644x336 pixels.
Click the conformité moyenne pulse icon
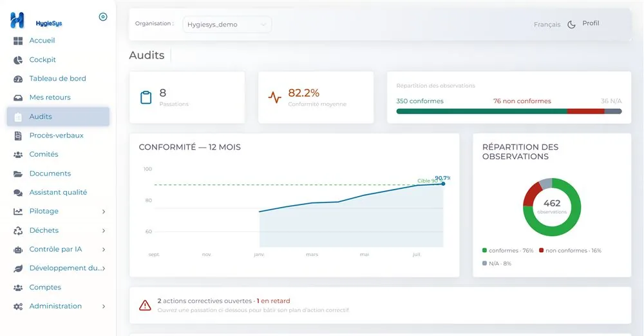click(x=275, y=97)
